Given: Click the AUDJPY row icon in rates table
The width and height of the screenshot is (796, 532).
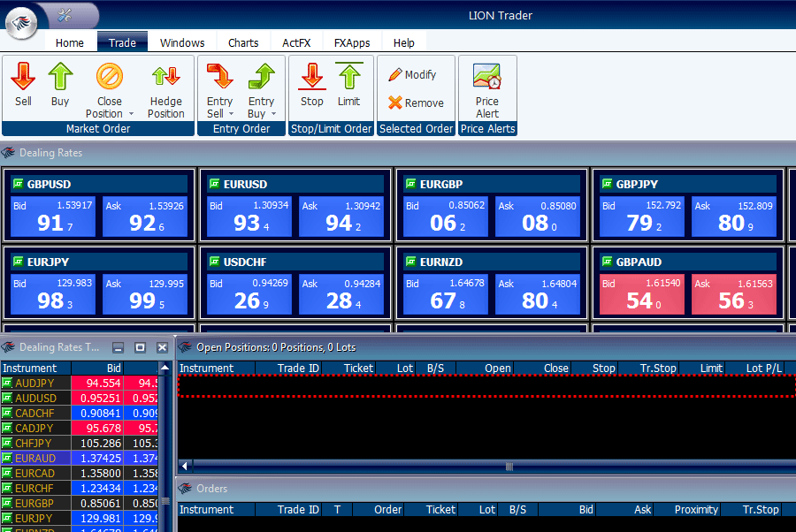Looking at the screenshot, I should (x=6, y=383).
